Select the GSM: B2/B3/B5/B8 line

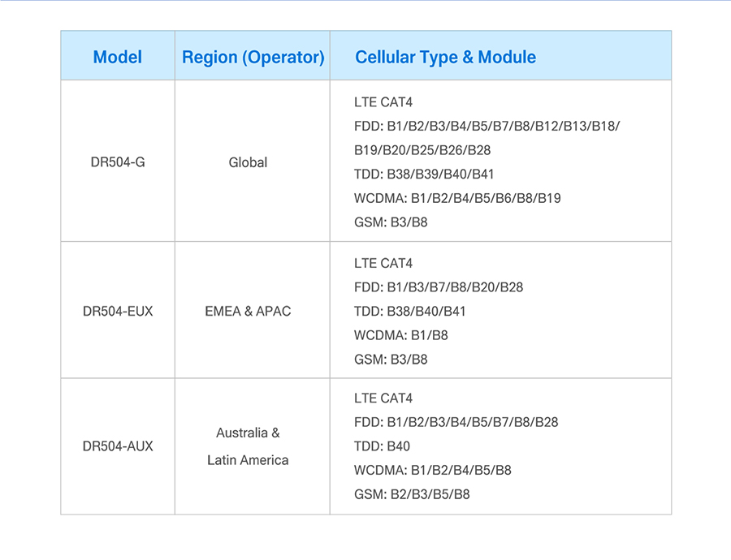pos(412,494)
